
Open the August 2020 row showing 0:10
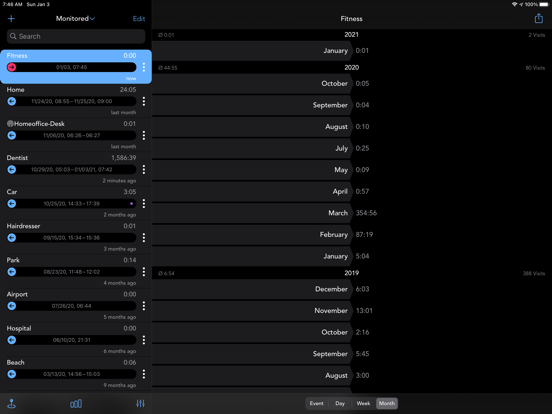coord(352,127)
